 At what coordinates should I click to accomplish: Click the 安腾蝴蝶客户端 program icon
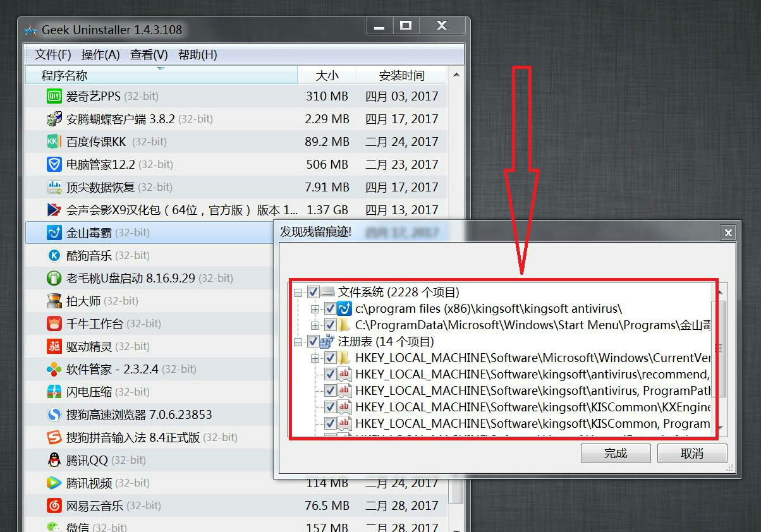coord(54,119)
